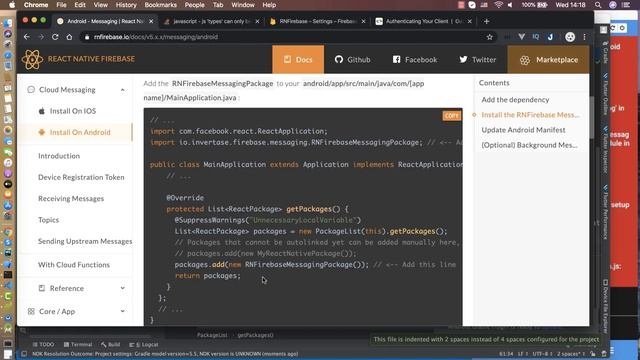Image resolution: width=640 pixels, height=360 pixels.
Task: Open the Twitter link in header
Action: pos(478,60)
